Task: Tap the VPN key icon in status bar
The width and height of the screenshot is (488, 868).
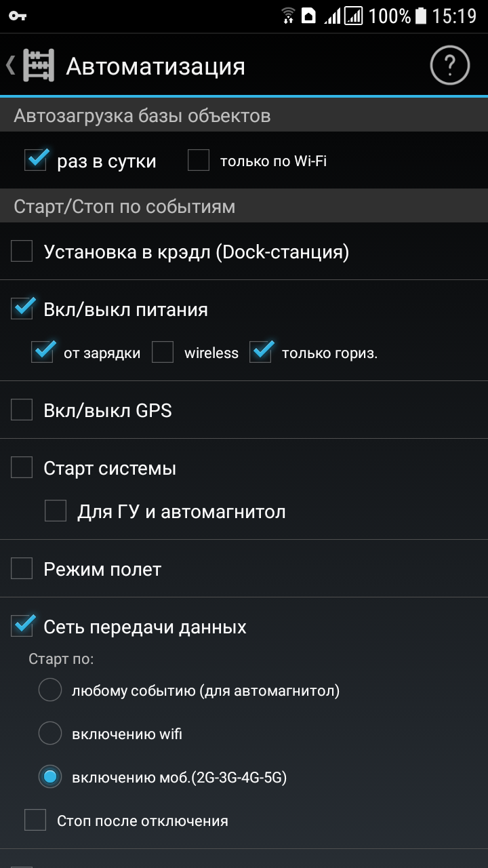Action: point(18,16)
